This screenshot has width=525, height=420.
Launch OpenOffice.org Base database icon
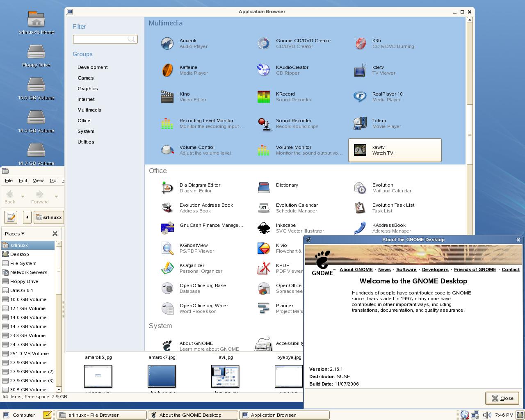click(167, 288)
